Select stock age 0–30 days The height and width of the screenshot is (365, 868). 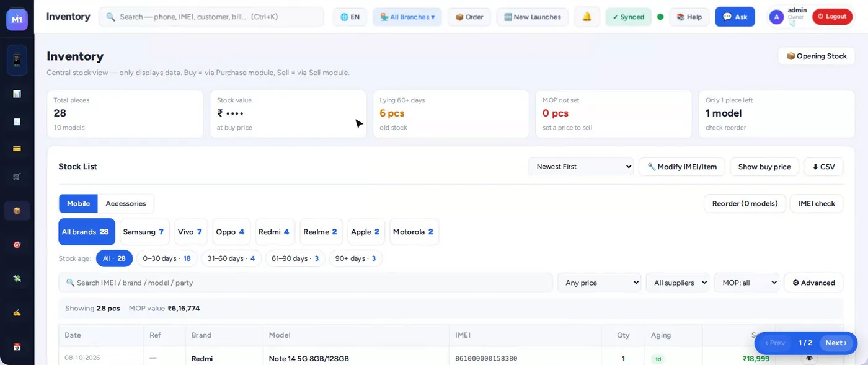pos(167,258)
